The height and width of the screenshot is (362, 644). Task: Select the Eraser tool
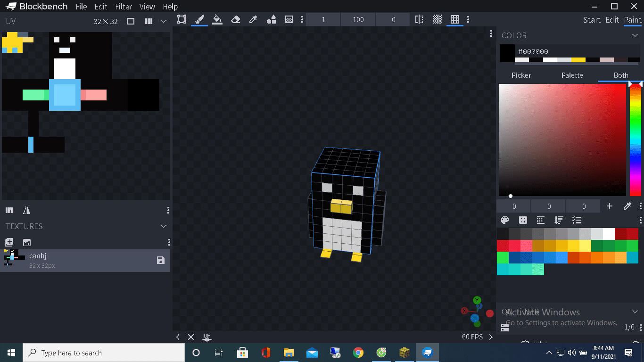pyautogui.click(x=235, y=19)
